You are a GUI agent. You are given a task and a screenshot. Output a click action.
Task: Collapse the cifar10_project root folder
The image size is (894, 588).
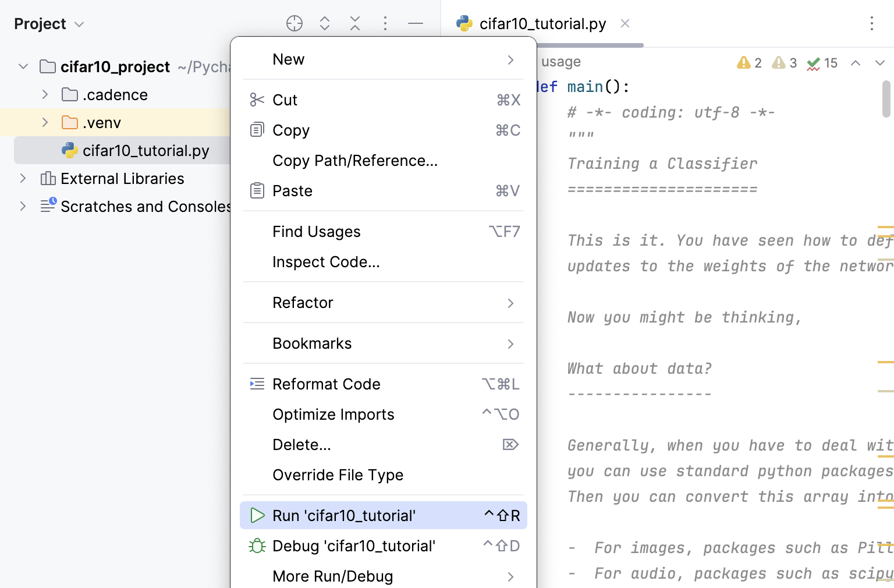click(x=23, y=66)
